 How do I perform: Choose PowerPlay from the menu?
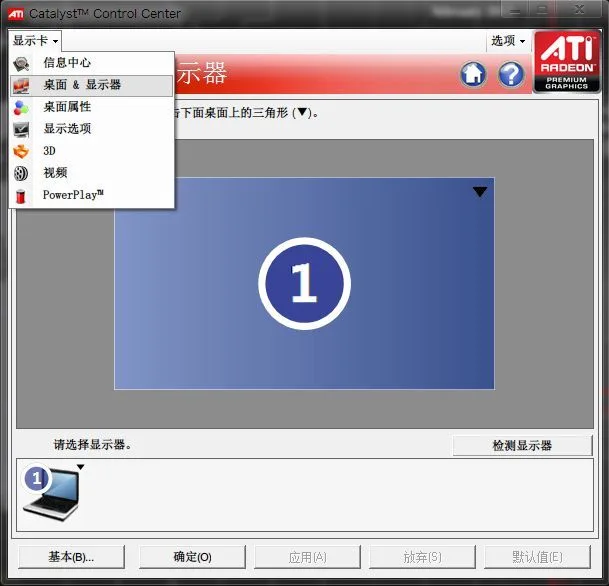92,195
